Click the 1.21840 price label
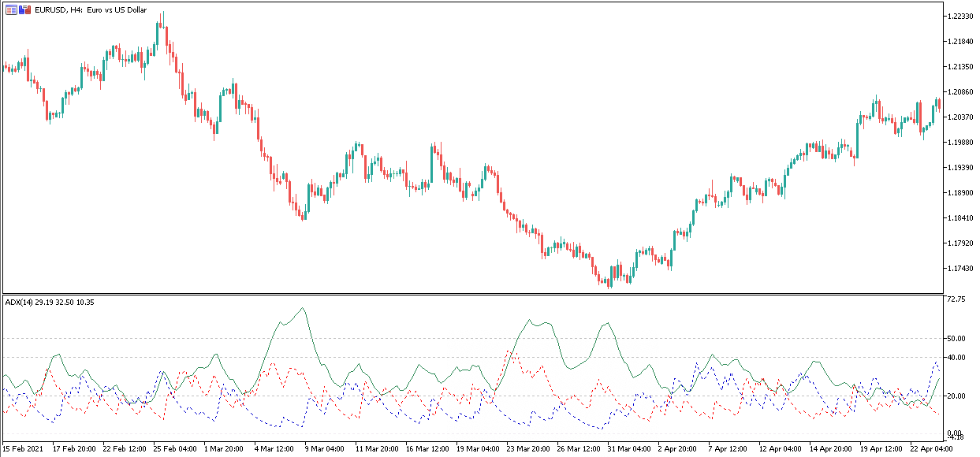 point(960,41)
